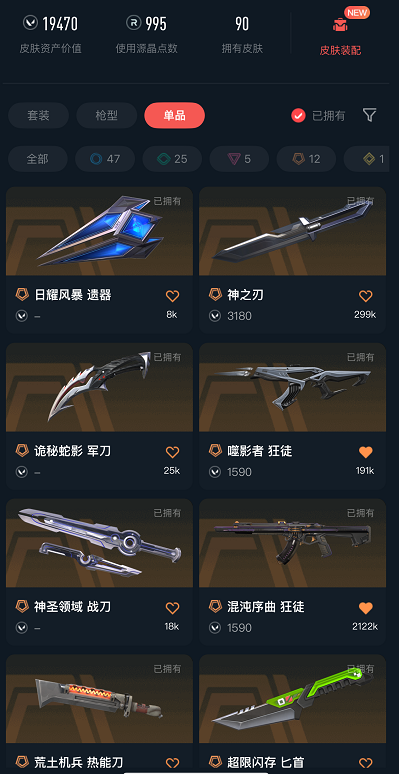The height and width of the screenshot is (774, 404).
Task: Favorite the 神之刃 heart icon
Action: (365, 296)
